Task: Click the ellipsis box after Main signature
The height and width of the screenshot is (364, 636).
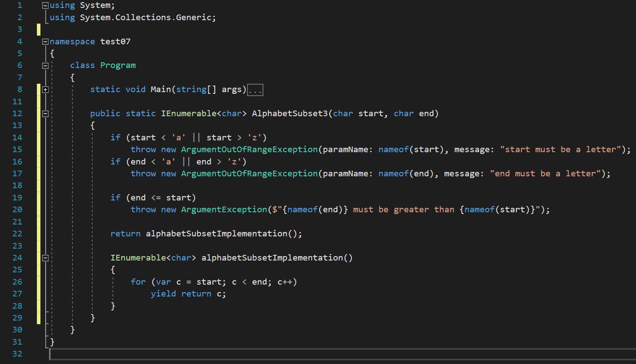Action: [x=255, y=90]
